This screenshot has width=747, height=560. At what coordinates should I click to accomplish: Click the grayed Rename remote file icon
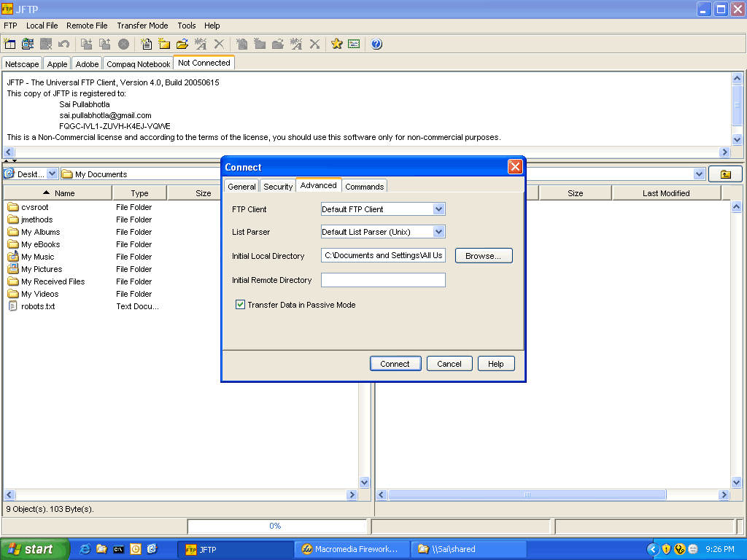(296, 44)
